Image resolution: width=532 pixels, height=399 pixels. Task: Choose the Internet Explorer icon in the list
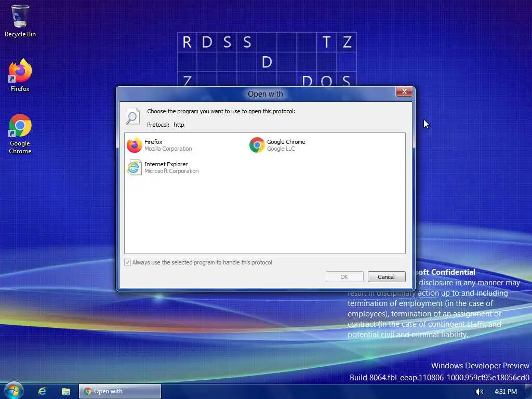point(135,168)
